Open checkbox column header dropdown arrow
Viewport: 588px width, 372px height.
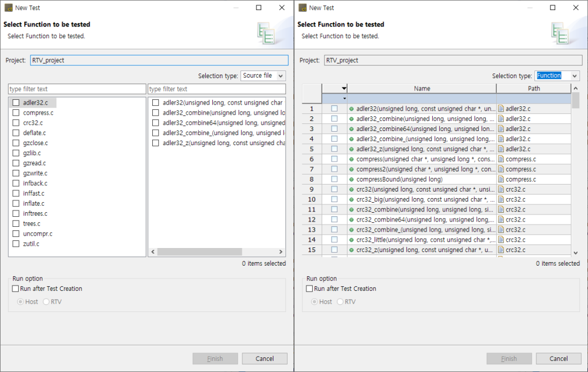344,88
